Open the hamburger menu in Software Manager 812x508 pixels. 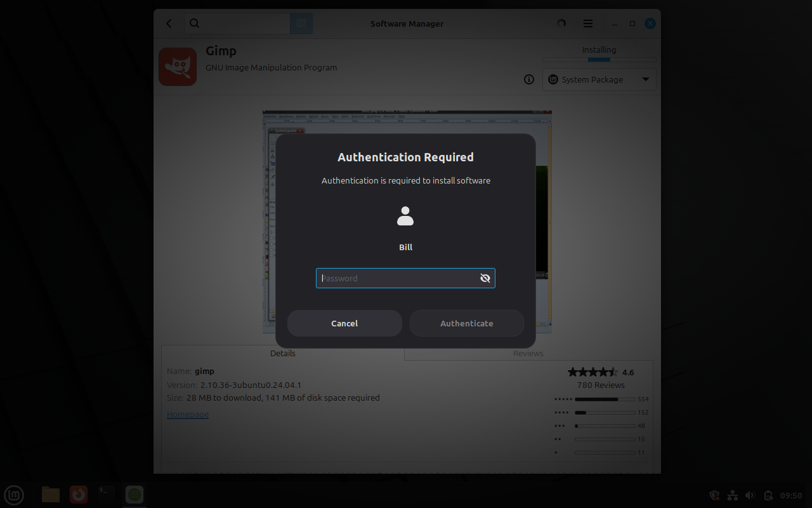[588, 23]
